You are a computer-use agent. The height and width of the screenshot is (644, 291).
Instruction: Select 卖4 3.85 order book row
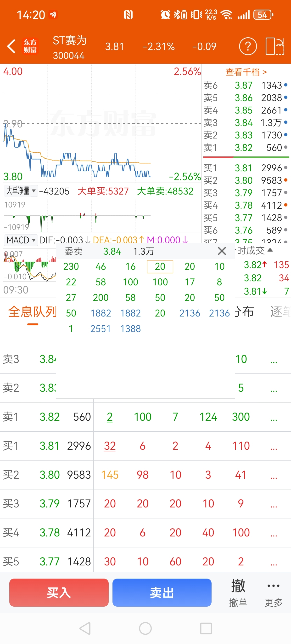tap(246, 110)
